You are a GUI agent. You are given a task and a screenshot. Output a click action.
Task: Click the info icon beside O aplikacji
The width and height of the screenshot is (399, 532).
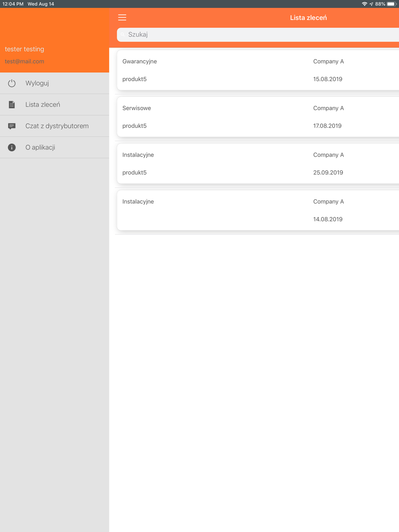pos(12,148)
